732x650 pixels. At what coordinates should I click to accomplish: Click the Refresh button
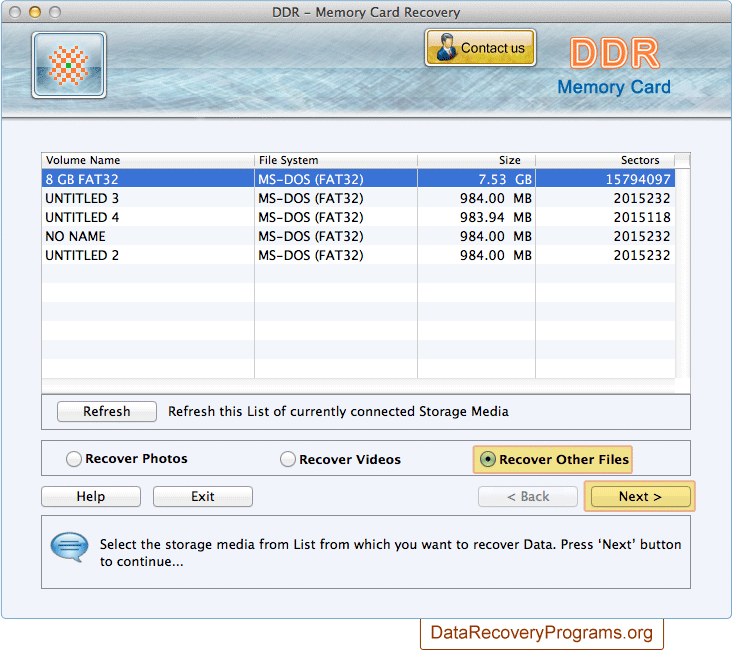tap(106, 411)
